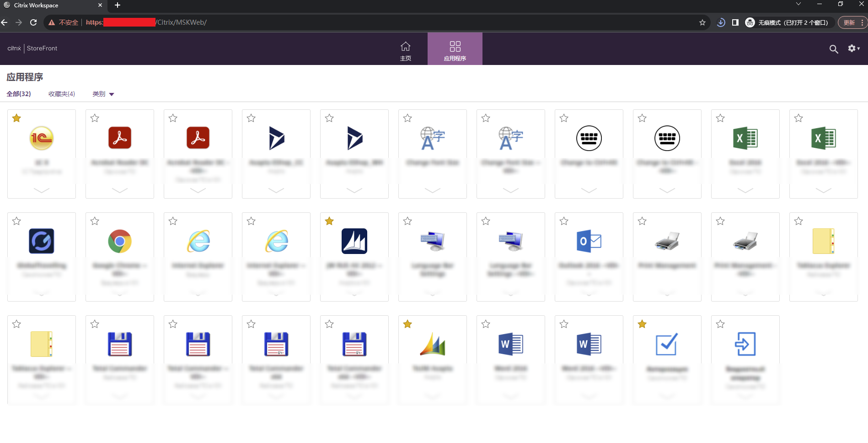This screenshot has width=868, height=443.
Task: Switch to the 主页 home tab
Action: pyautogui.click(x=405, y=51)
